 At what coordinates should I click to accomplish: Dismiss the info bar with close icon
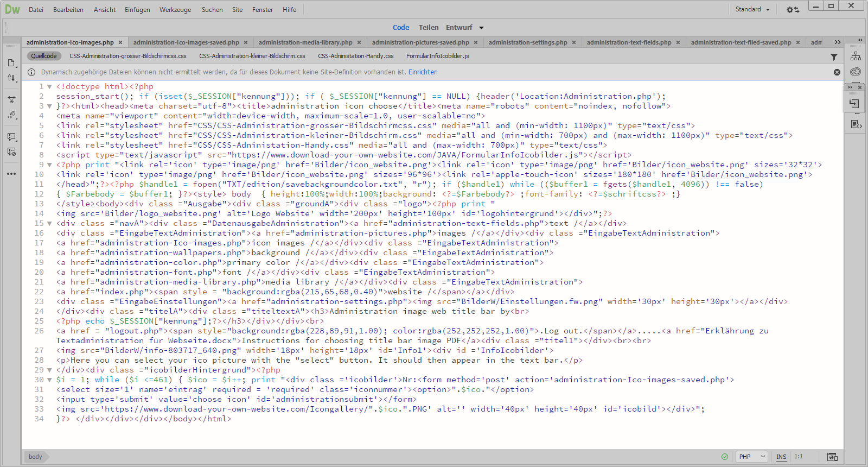(837, 72)
